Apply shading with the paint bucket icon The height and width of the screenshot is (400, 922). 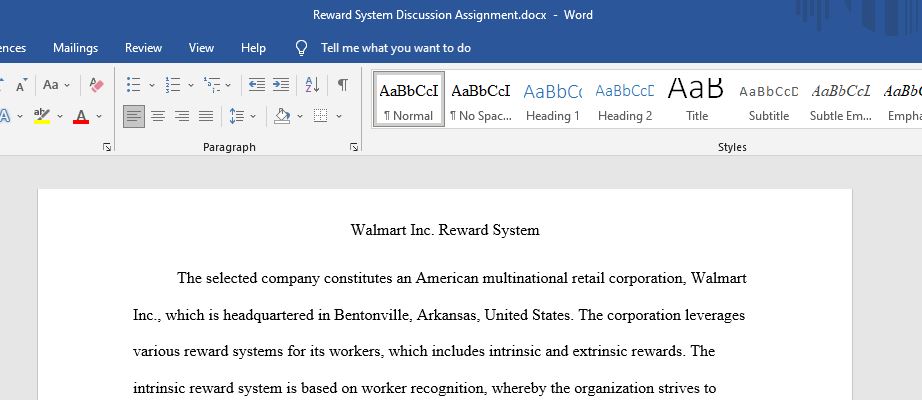(282, 116)
